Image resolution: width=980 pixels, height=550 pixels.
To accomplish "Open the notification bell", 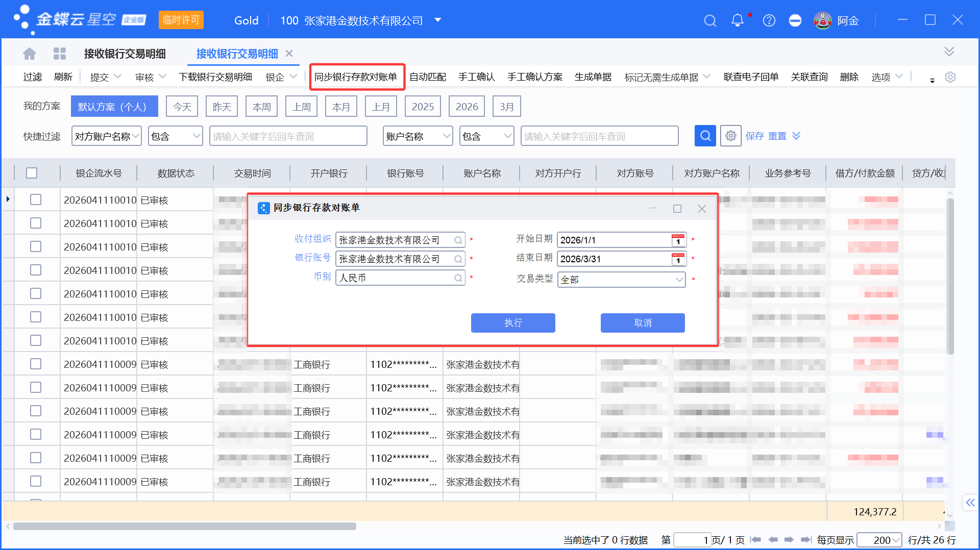I will pyautogui.click(x=737, y=20).
